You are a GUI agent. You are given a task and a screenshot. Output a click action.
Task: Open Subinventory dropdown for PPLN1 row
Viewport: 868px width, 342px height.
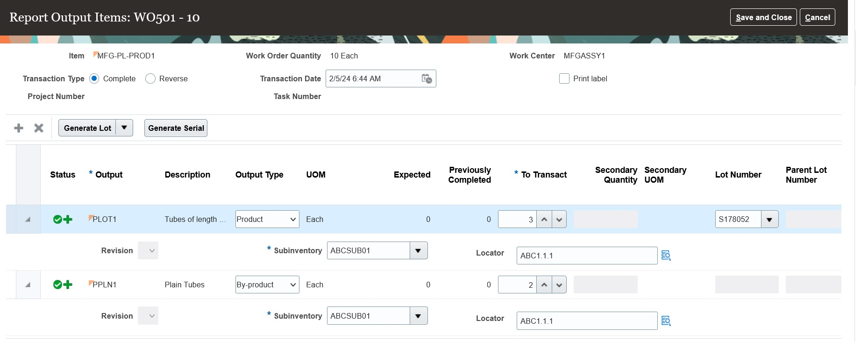click(x=418, y=316)
